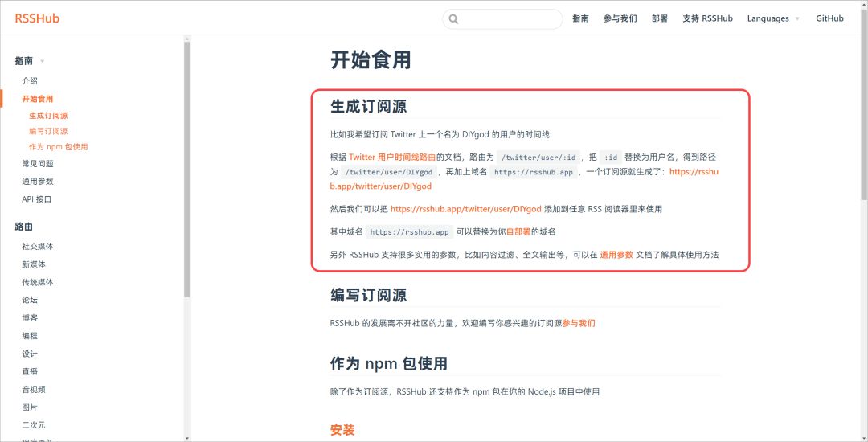Screen dimensions: 868x442
Task: Open the GitHub navbar link
Action: tap(829, 18)
